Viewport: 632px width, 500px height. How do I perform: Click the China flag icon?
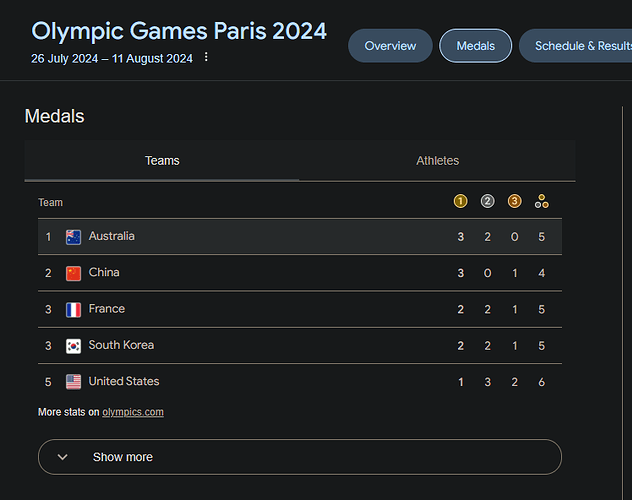click(x=73, y=273)
